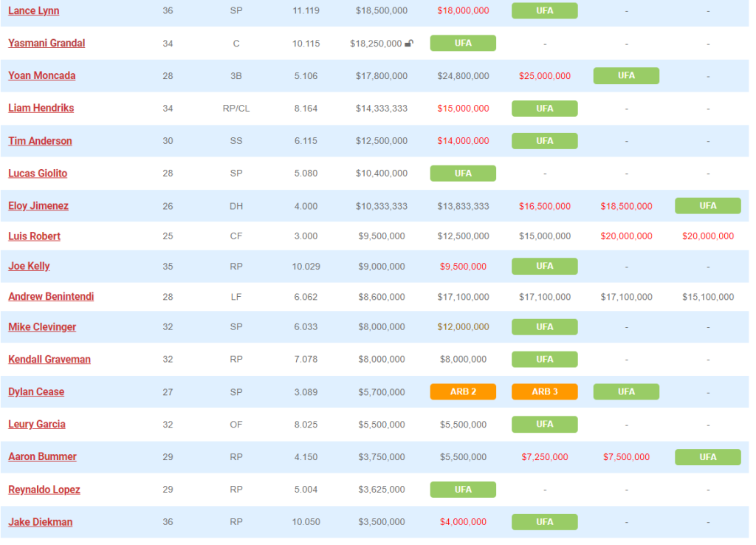Click Dylan Cease's UFA badge
Screen dimensions: 756x545
626,391
